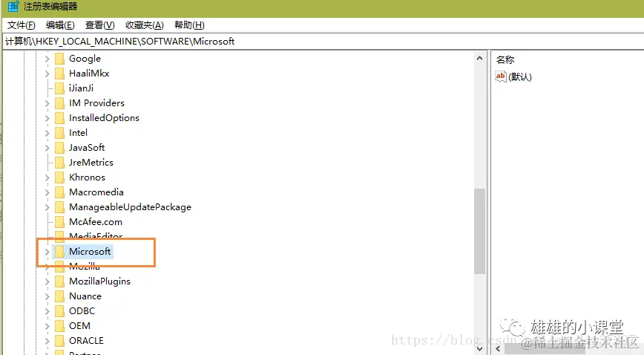
Task: Select the Google key label
Action: pyautogui.click(x=85, y=59)
